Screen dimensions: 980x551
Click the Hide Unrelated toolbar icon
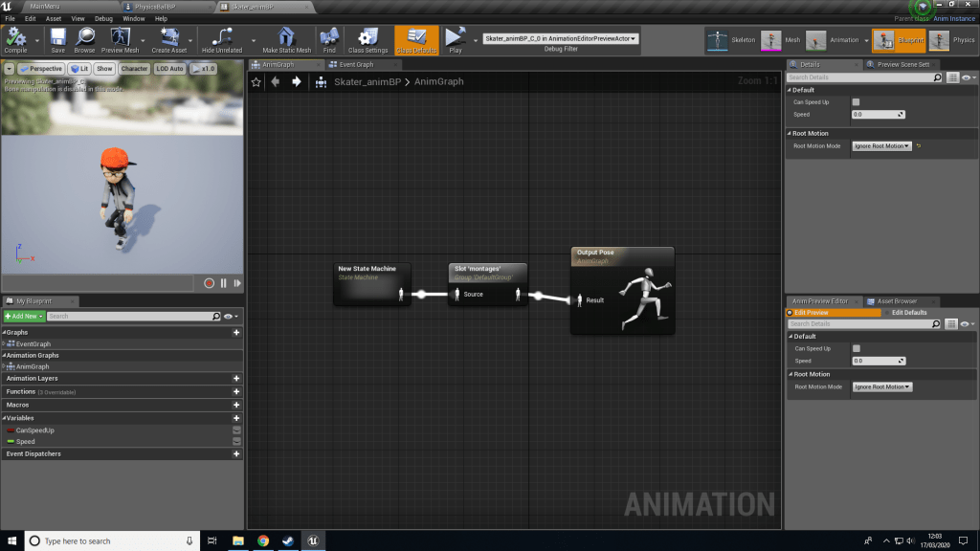click(x=222, y=38)
